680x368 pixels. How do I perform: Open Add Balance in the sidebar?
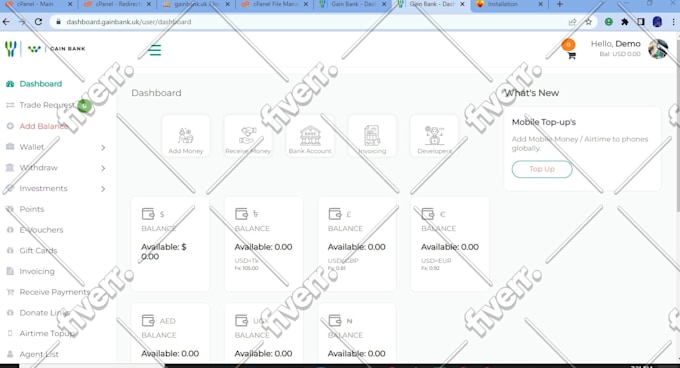pyautogui.click(x=44, y=126)
